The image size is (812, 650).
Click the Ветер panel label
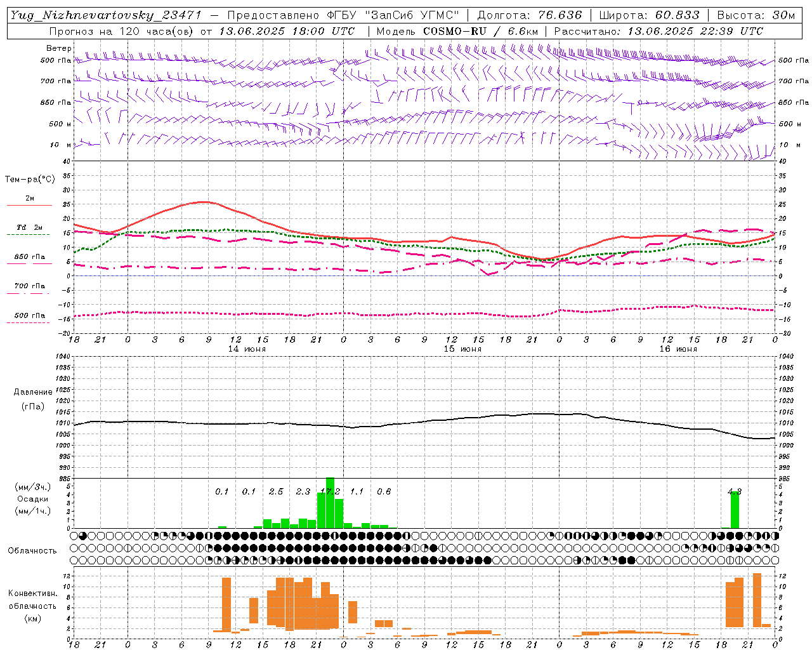(58, 48)
